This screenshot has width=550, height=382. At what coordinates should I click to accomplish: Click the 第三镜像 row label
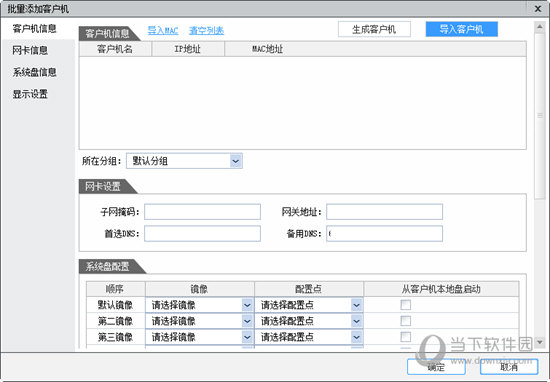(115, 337)
